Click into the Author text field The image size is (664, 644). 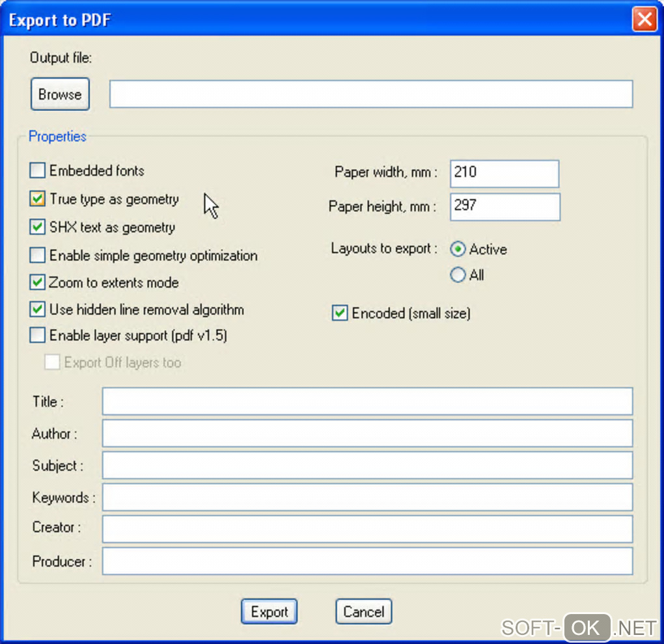367,433
